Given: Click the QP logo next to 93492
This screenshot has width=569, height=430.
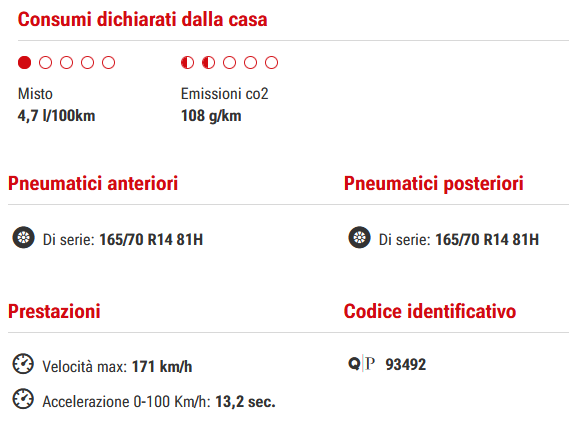Looking at the screenshot, I should coord(361,363).
